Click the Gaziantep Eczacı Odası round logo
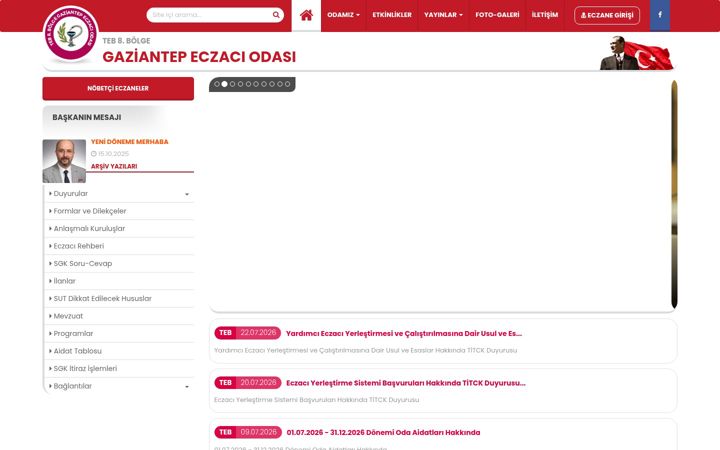Screen dimensions: 720x450 70,34
